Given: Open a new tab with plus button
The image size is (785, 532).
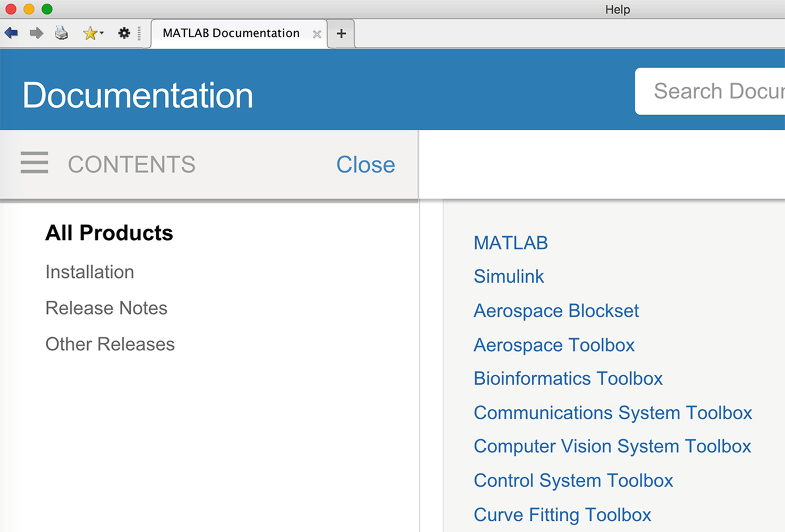Looking at the screenshot, I should [341, 34].
